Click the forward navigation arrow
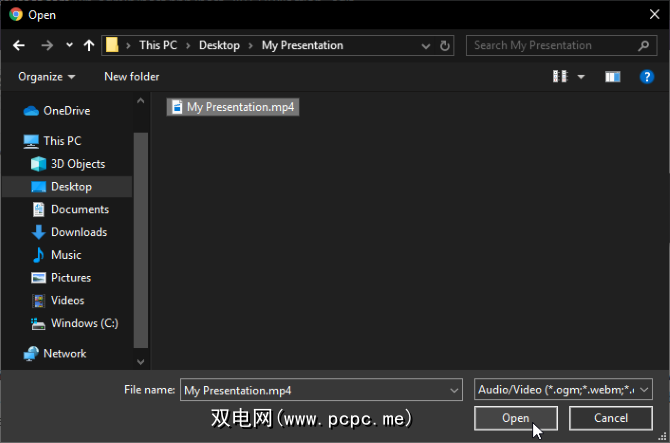This screenshot has height=443, width=670. point(47,45)
